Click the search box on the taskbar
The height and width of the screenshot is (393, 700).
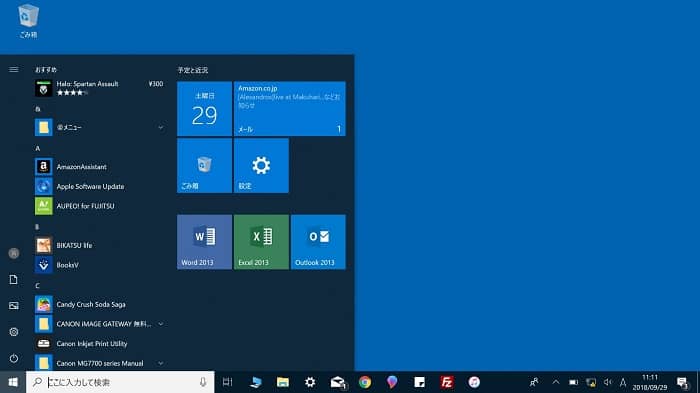[120, 382]
